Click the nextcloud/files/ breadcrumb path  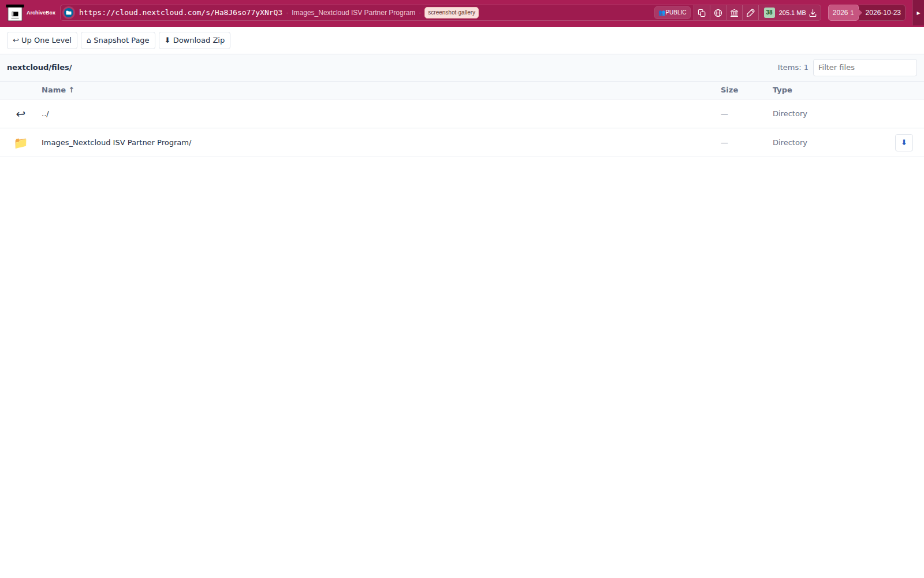tap(39, 68)
